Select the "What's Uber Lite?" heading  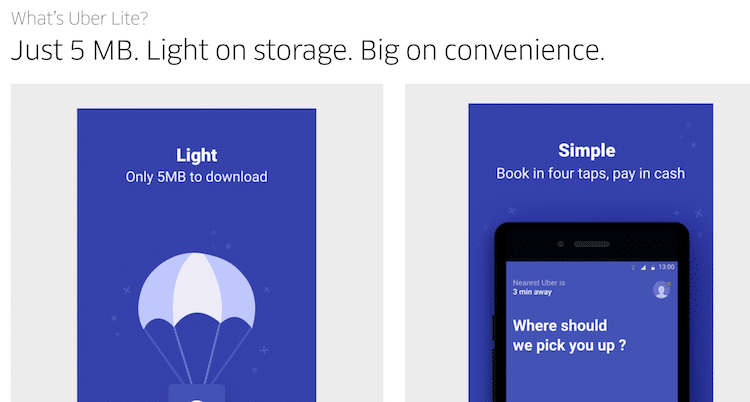point(79,18)
